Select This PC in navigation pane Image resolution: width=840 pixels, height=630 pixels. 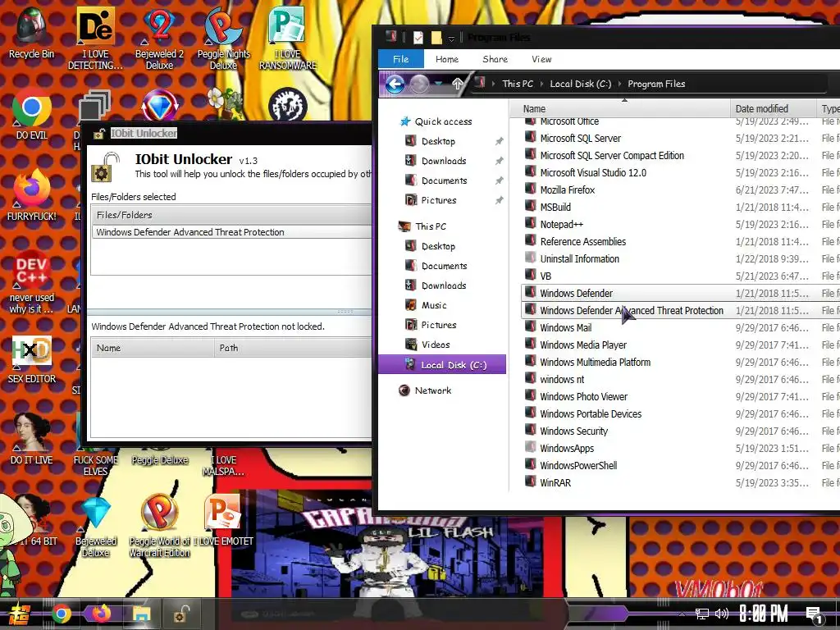tap(430, 226)
